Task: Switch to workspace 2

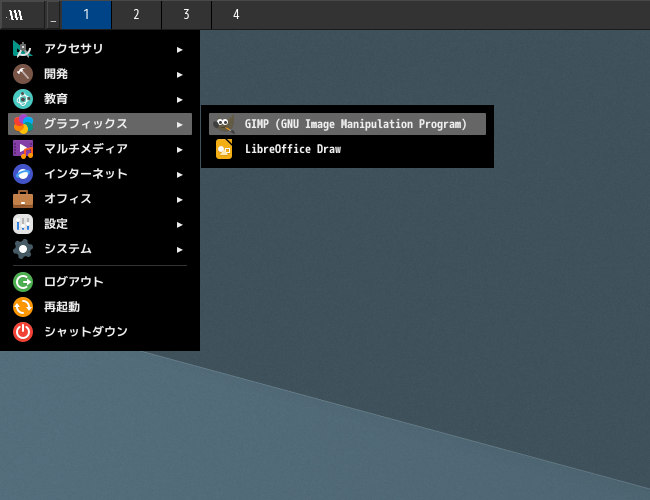Action: pyautogui.click(x=136, y=15)
